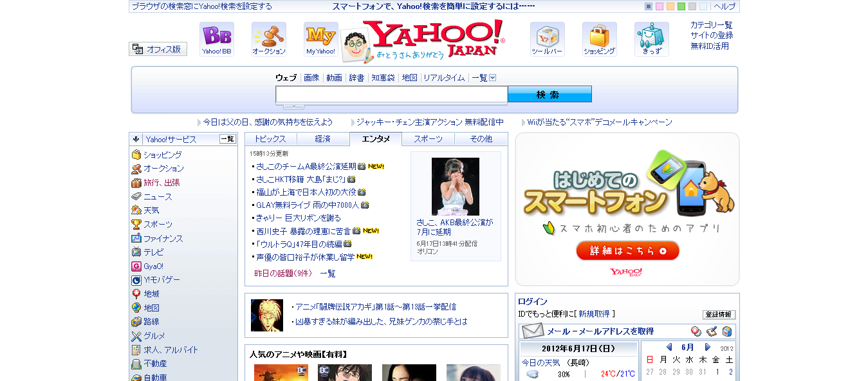The width and height of the screenshot is (868, 381).
Task: Click 詳細はこちら on smartphone banner
Action: (x=627, y=251)
